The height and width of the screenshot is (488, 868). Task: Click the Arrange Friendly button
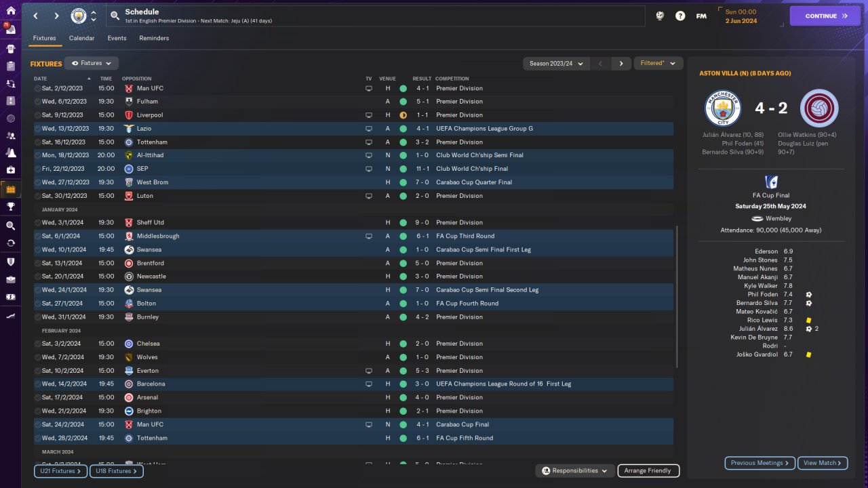(648, 470)
